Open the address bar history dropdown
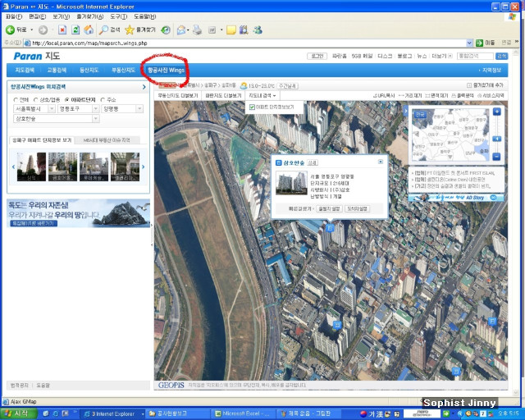Screen dimensions: 525x420 [x=469, y=43]
